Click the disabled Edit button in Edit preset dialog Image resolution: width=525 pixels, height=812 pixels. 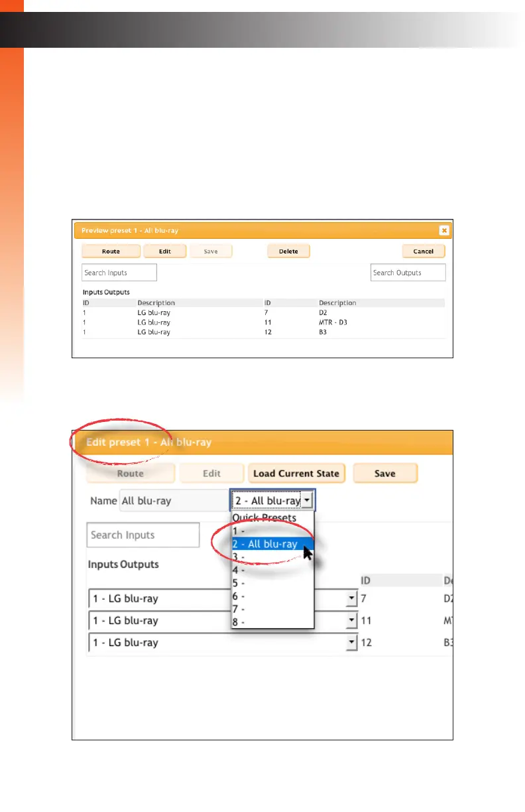pos(211,474)
